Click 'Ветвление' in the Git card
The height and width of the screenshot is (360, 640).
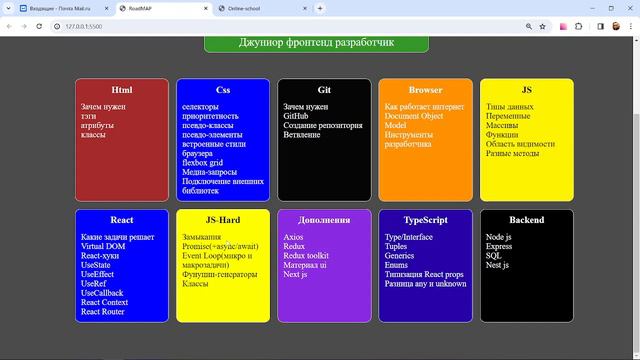coord(302,135)
